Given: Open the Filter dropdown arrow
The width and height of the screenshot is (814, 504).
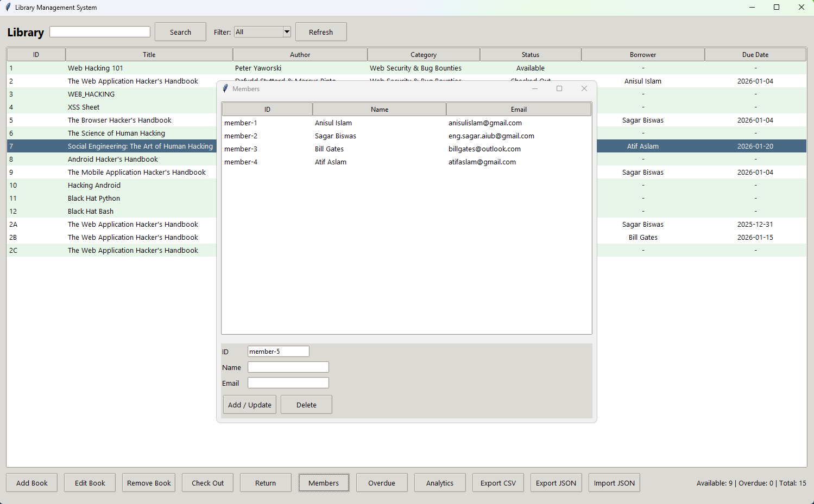Looking at the screenshot, I should tap(287, 32).
